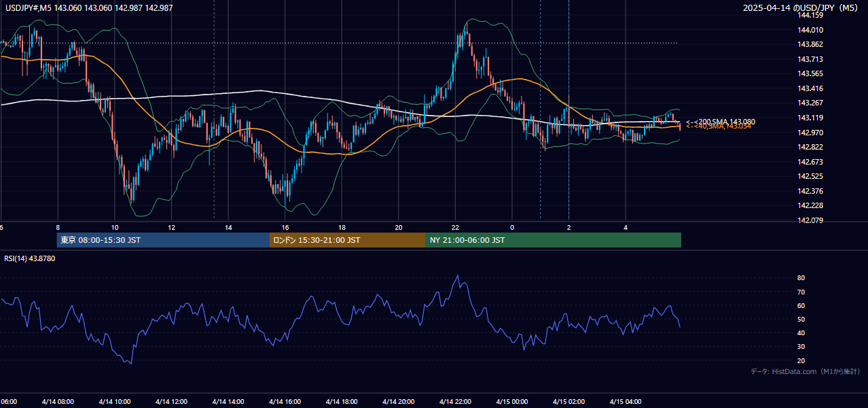Viewport: 868px width, 408px height.
Task: Click the 4/14 16:00 bottom date label
Action: coord(285,402)
